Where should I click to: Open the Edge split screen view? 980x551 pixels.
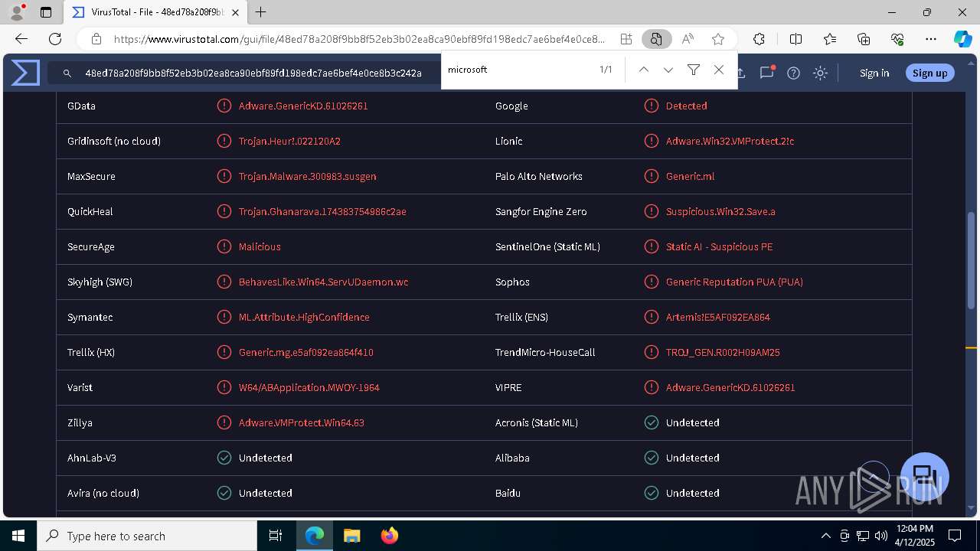coord(795,39)
